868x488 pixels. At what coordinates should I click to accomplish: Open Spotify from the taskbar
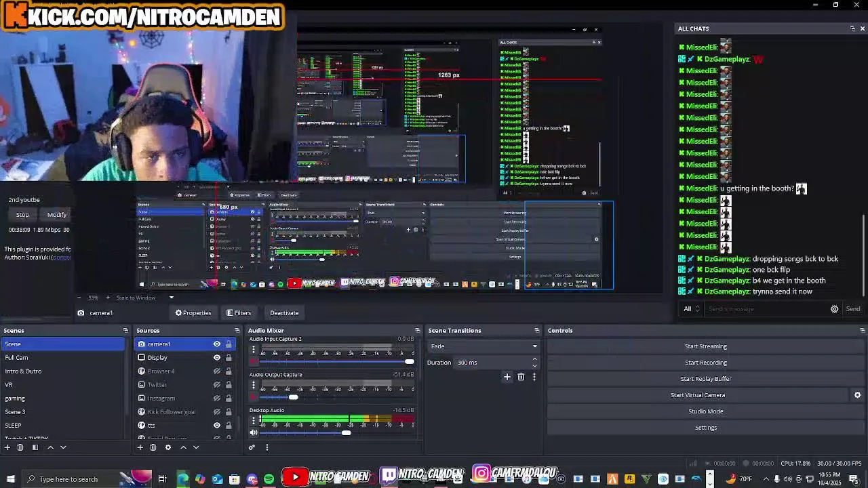click(269, 479)
